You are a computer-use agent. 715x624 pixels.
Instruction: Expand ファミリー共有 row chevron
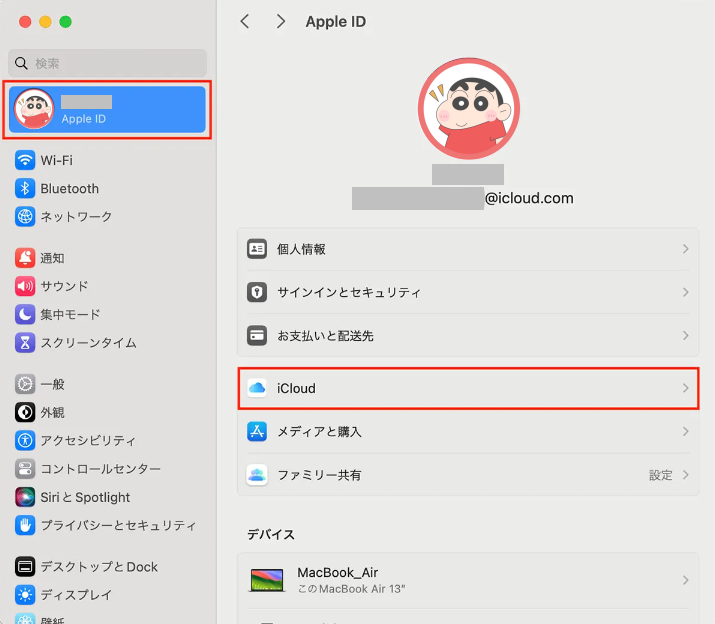(x=685, y=475)
